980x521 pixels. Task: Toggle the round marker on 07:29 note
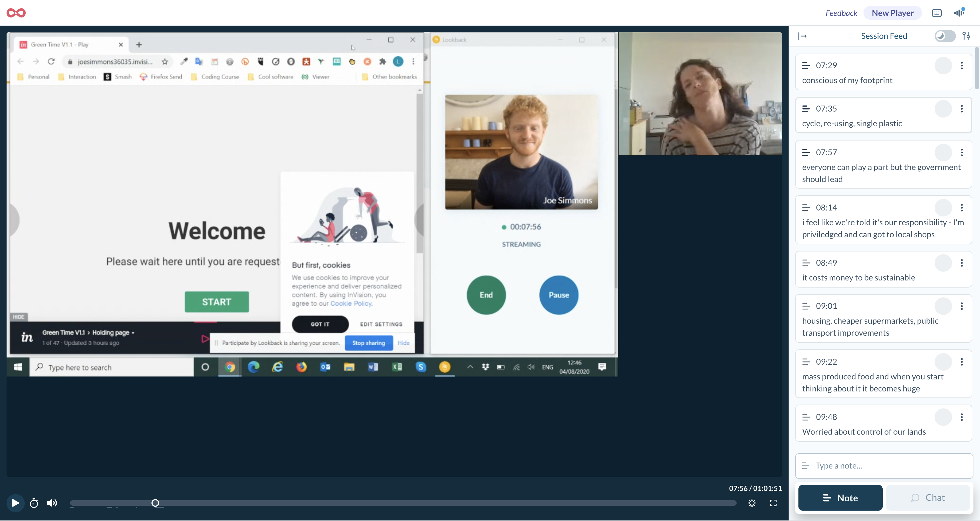(x=943, y=65)
